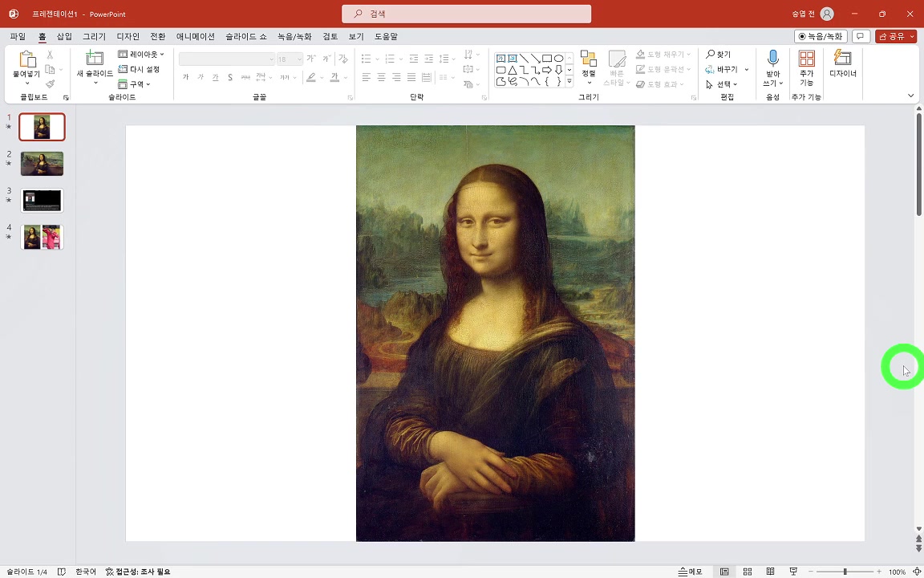Switch to the 슬라이드 쇼 tab
Viewport: 924px width, 578px height.
click(245, 37)
